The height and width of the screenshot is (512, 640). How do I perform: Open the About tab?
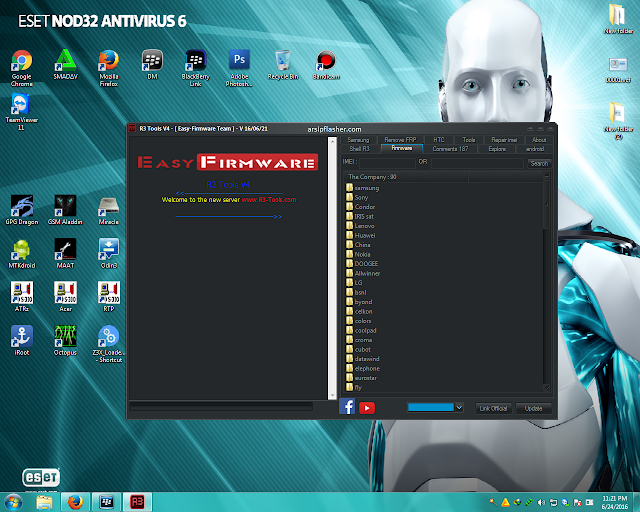point(539,140)
